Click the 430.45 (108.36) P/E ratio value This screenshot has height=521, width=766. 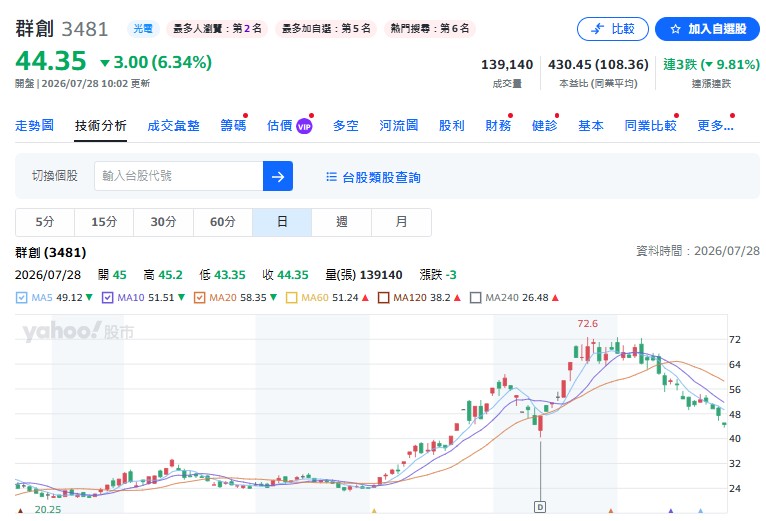point(598,65)
